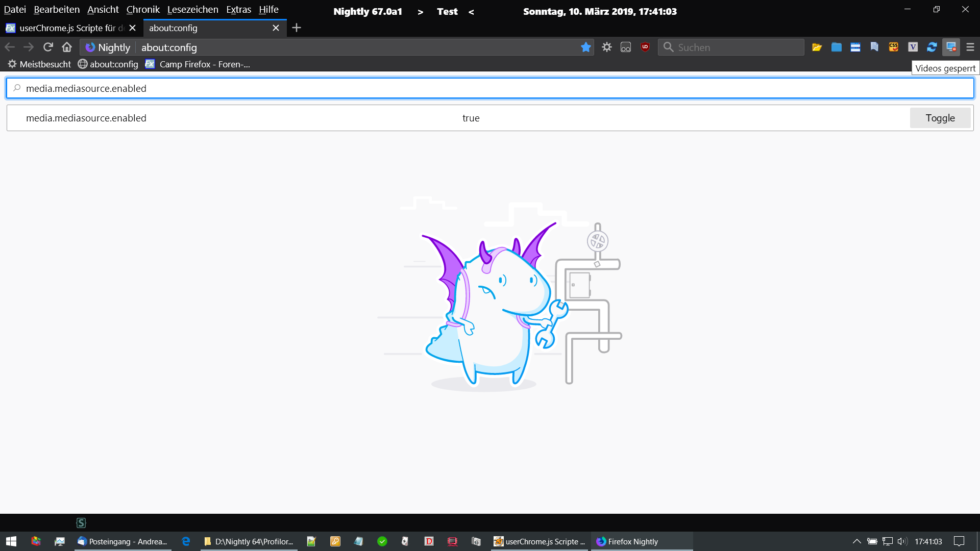980x551 pixels.
Task: Click the blue sync arrows toolbar icon
Action: [x=932, y=47]
